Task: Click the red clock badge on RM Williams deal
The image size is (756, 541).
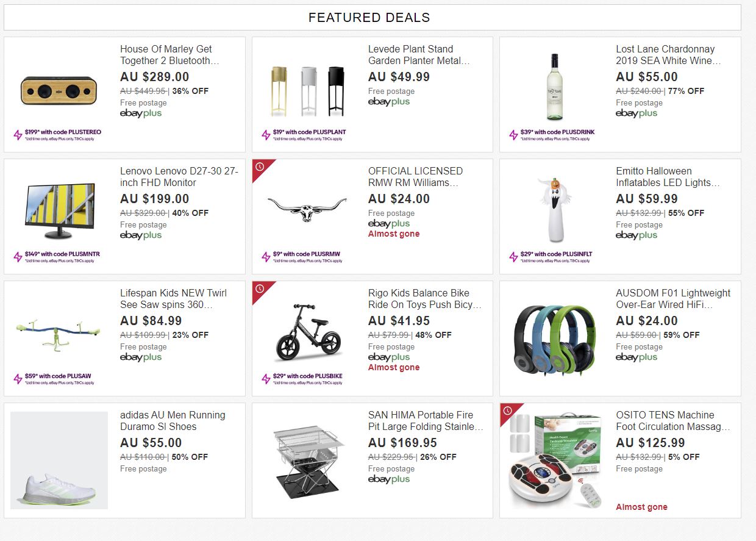Action: [260, 167]
